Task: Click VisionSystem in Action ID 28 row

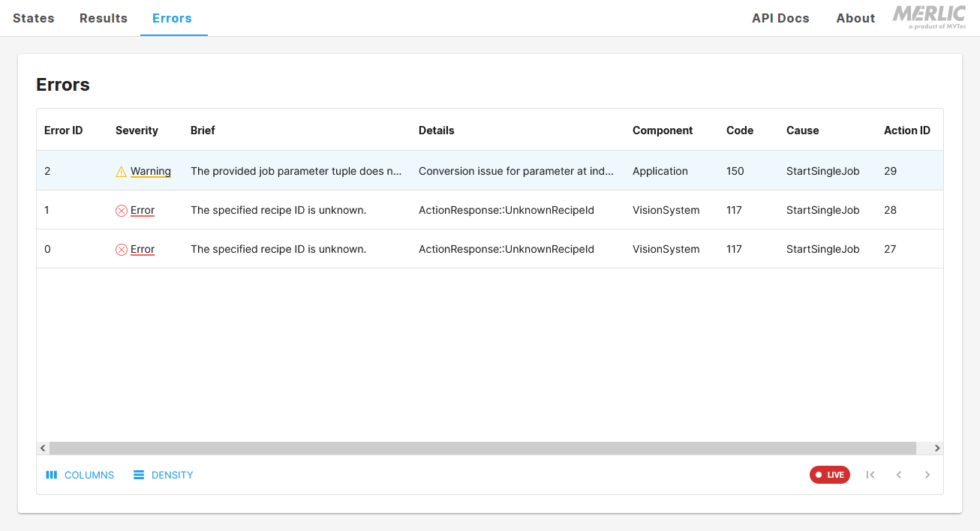Action: tap(666, 210)
